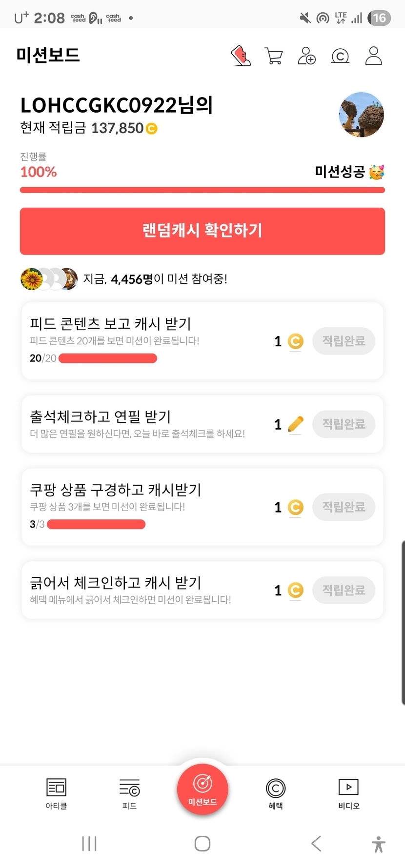405x868 pixels.
Task: Open the cash coin icon in header
Action: point(340,56)
